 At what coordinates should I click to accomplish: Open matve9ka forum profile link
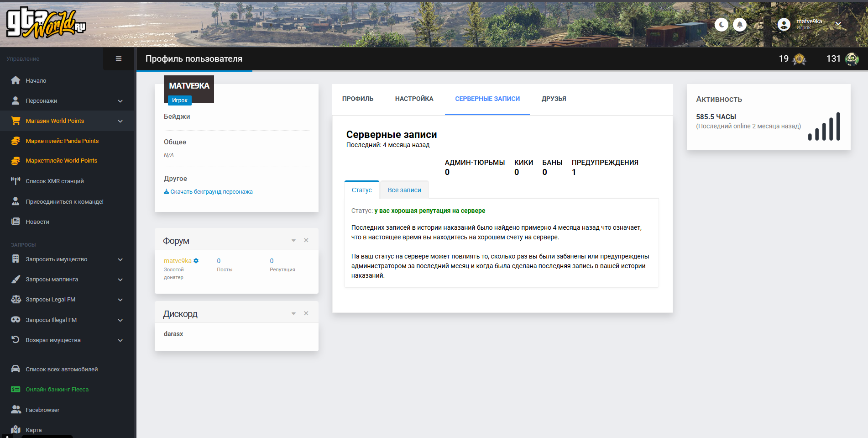point(178,261)
